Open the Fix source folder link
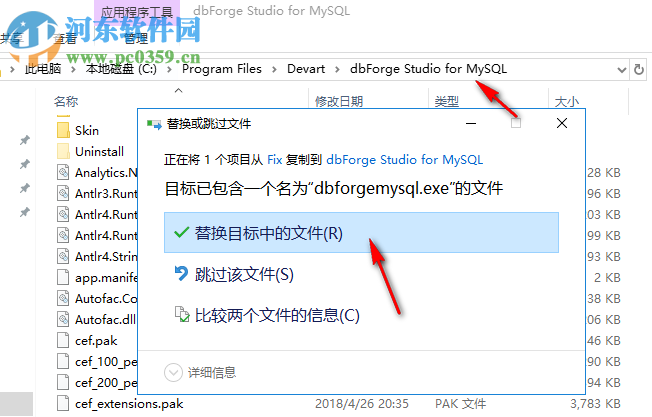 [x=274, y=160]
